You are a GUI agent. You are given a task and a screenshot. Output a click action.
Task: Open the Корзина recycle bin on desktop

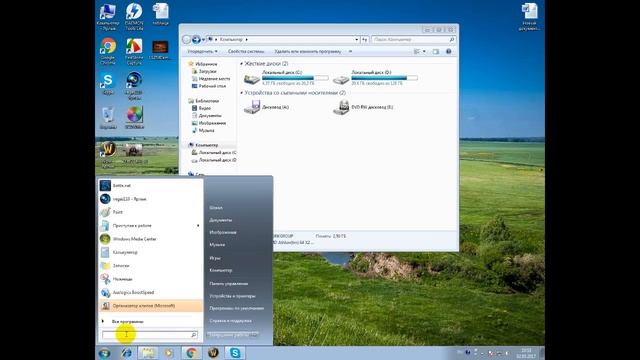108,118
